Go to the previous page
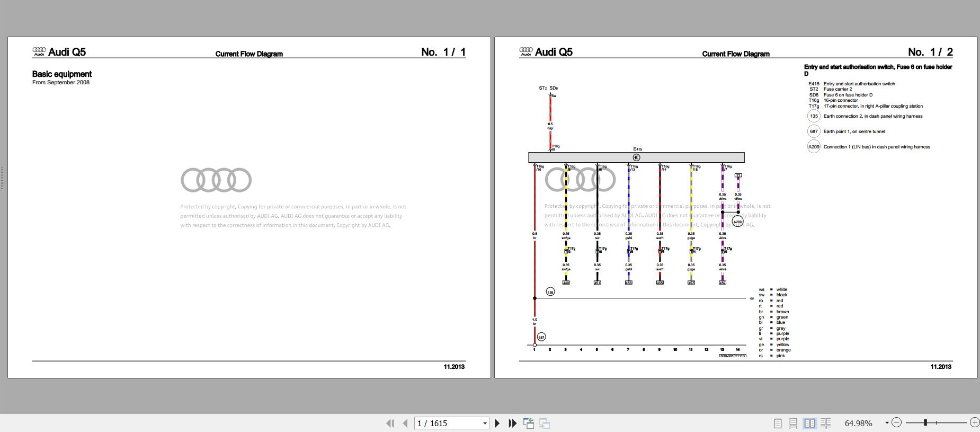Viewport: 980px width, 432px height. [405, 423]
